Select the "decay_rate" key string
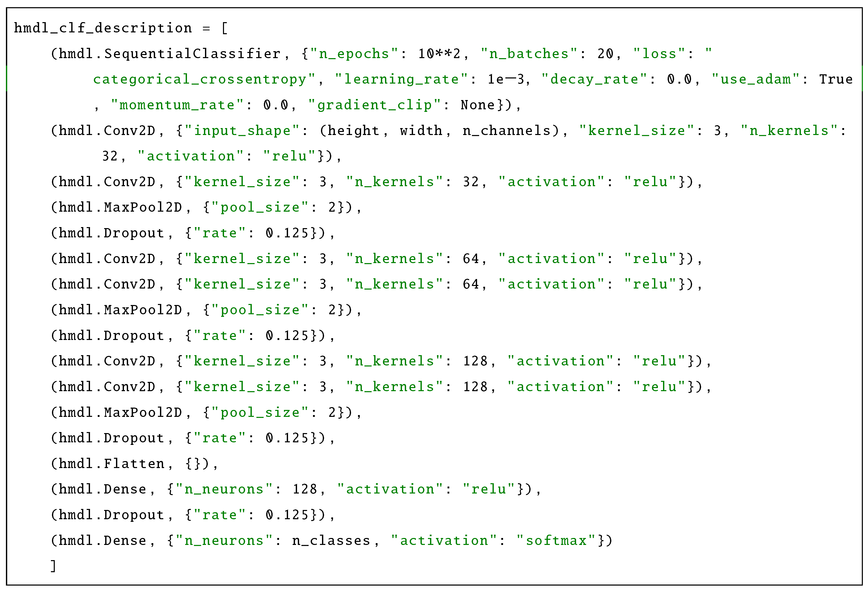 click(x=594, y=79)
